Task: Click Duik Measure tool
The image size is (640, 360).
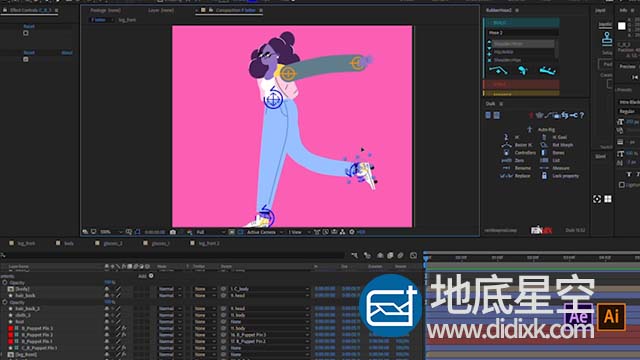Action: click(x=555, y=168)
